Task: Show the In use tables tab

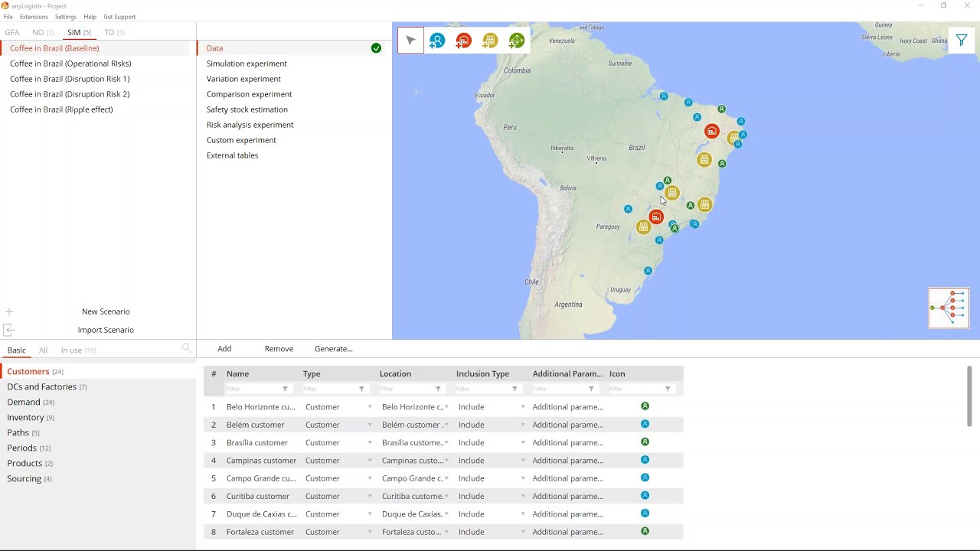Action: (78, 350)
